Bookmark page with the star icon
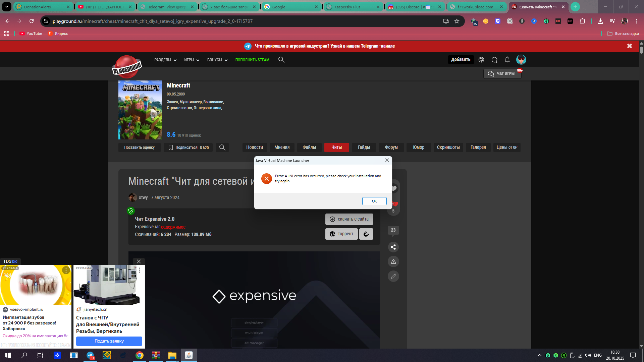 click(x=457, y=21)
